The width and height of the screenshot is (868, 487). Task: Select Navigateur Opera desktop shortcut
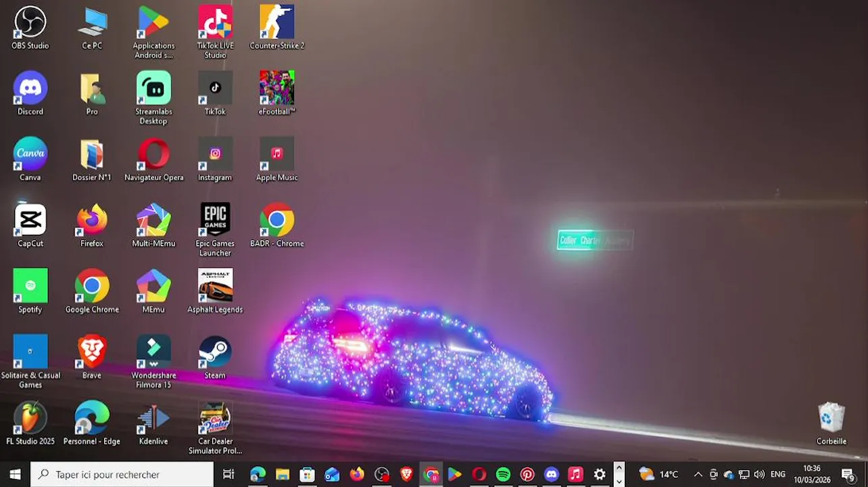[153, 160]
